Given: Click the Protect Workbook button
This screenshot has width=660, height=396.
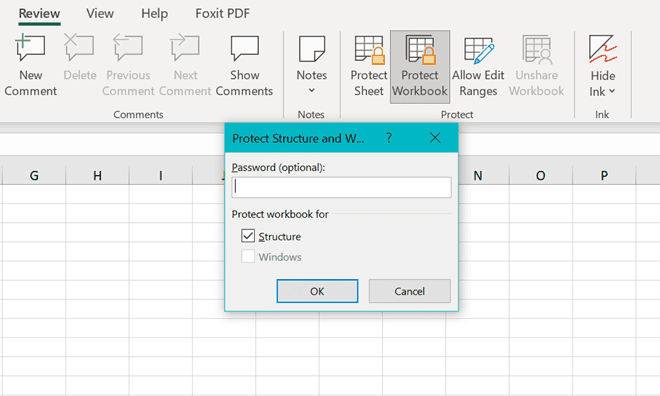Looking at the screenshot, I should pyautogui.click(x=420, y=66).
